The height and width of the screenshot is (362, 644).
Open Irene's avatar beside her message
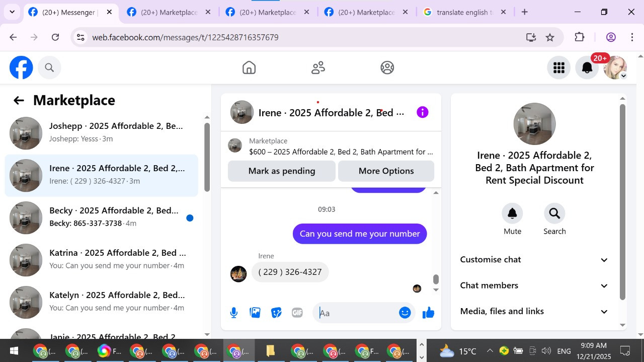[x=238, y=274]
